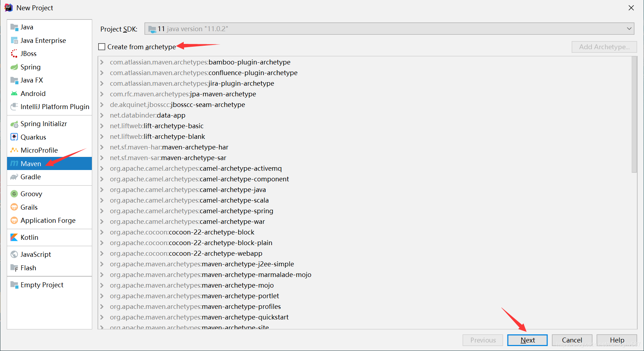
Task: Select camel-archetype-war row
Action: click(x=365, y=222)
